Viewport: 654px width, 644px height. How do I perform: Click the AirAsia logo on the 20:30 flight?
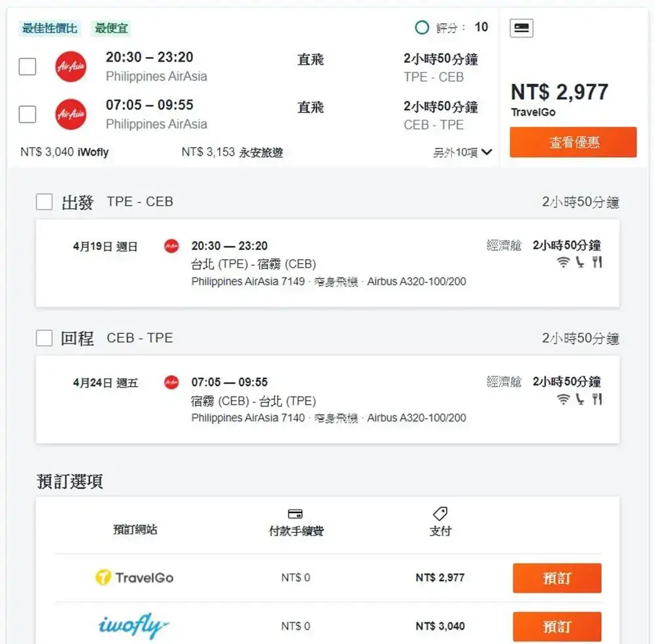71,66
